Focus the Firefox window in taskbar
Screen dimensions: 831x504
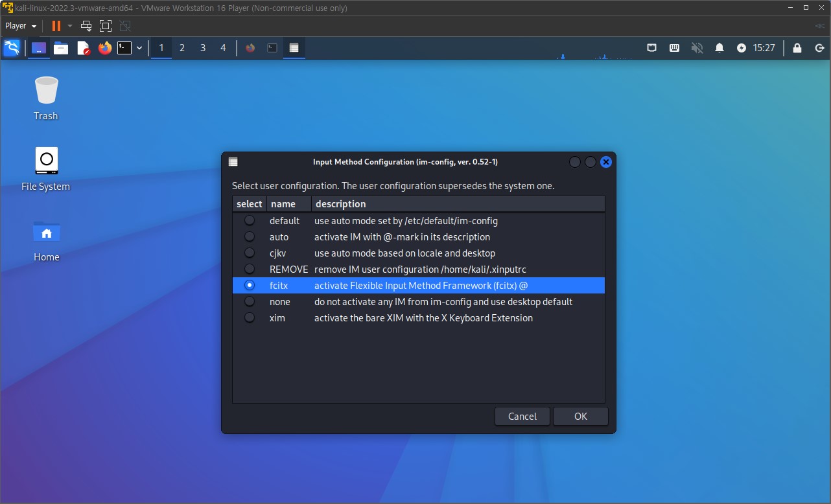250,48
